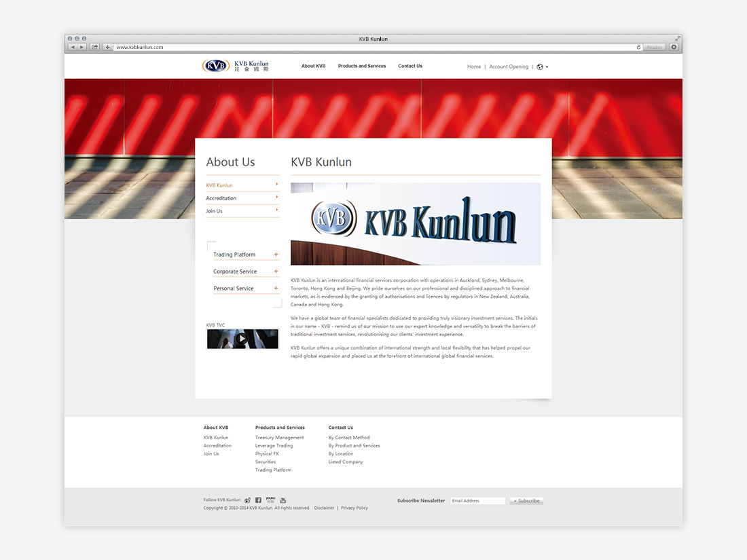
Task: Open footer By Location link
Action: [341, 454]
